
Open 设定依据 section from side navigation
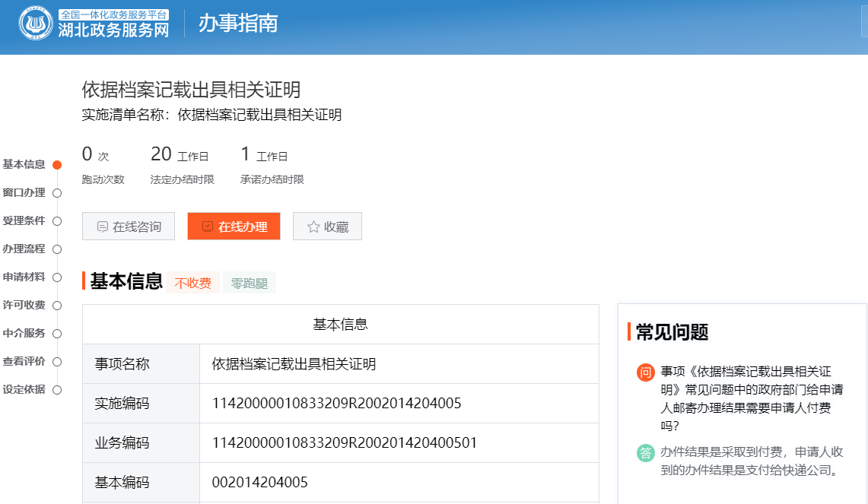pyautogui.click(x=24, y=389)
